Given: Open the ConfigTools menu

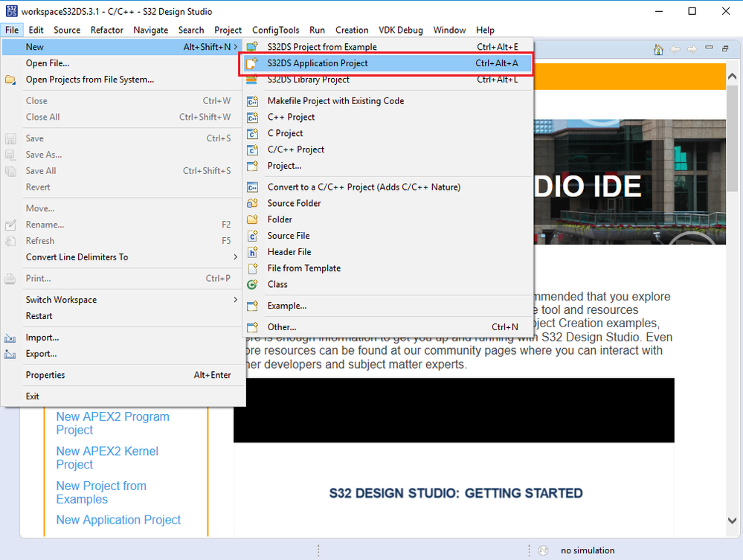Looking at the screenshot, I should [x=276, y=30].
